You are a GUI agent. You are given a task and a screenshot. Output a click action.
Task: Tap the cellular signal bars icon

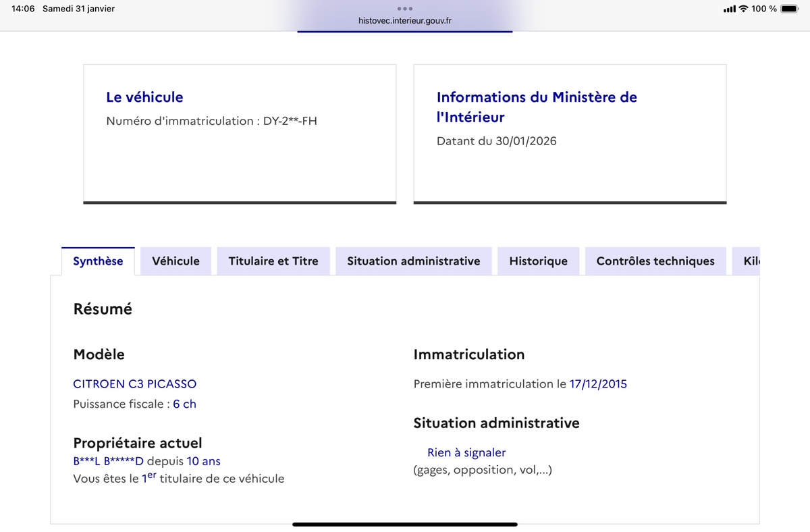click(731, 9)
